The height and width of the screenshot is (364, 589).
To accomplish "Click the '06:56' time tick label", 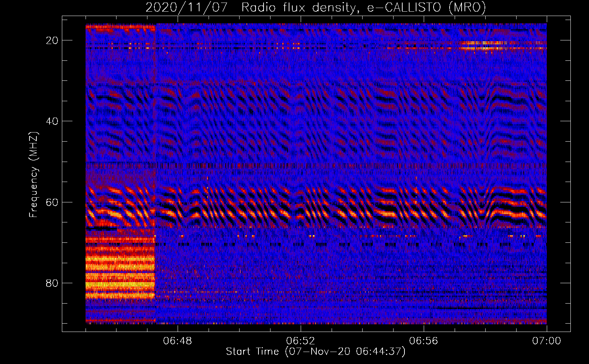I will [424, 341].
